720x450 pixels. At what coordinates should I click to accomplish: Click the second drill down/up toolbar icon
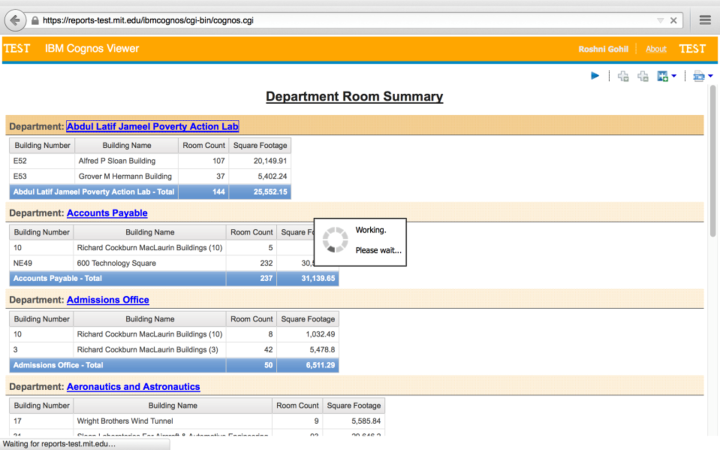pyautogui.click(x=643, y=76)
